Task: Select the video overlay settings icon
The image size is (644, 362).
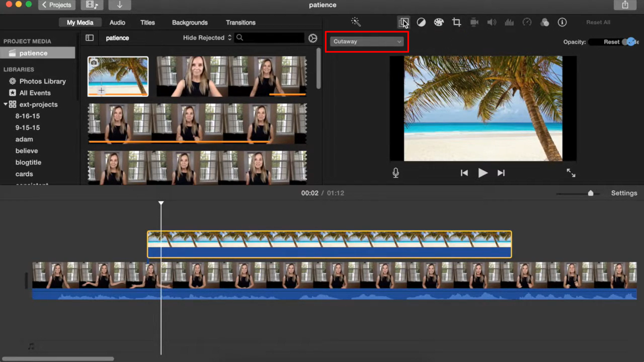Action: 404,22
